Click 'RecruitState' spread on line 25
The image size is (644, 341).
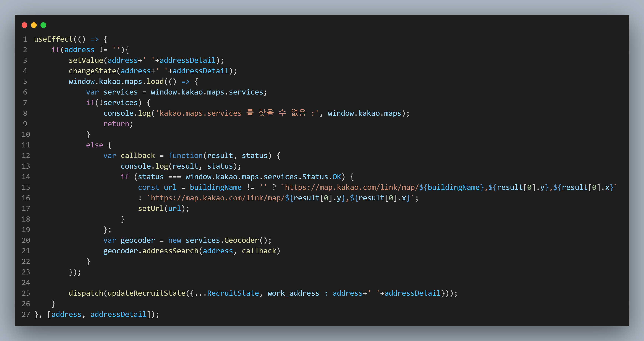coord(233,293)
